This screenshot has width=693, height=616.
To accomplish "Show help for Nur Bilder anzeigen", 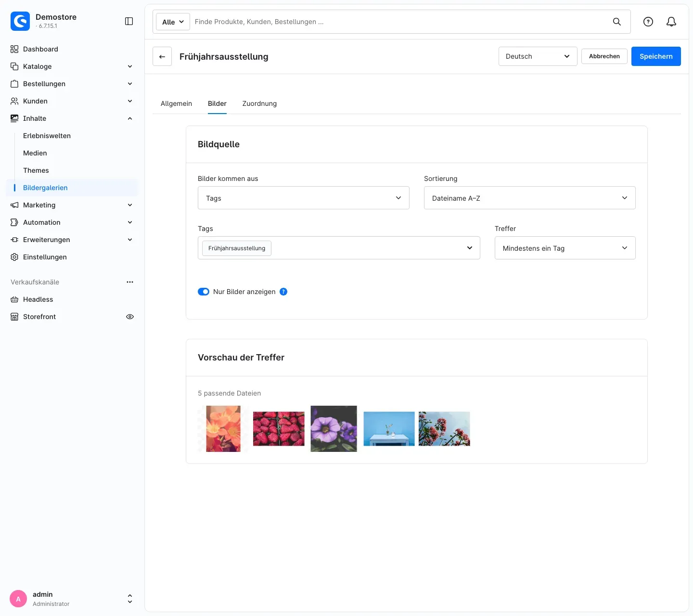I will (283, 292).
